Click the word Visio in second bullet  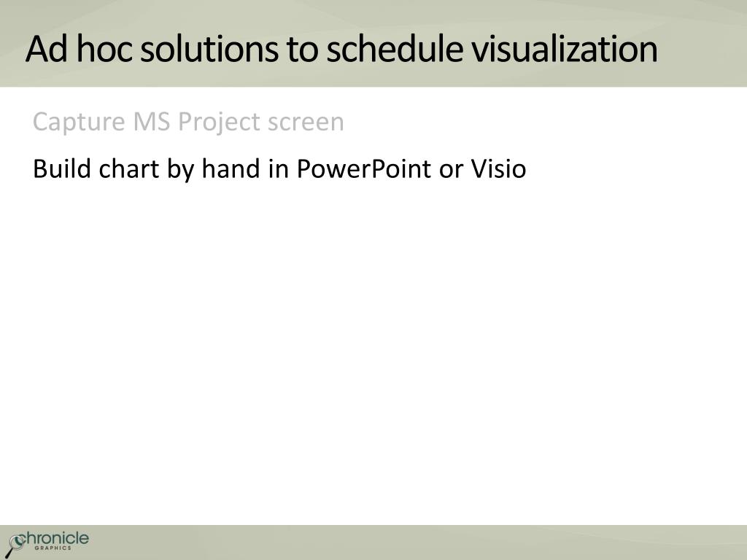click(498, 168)
